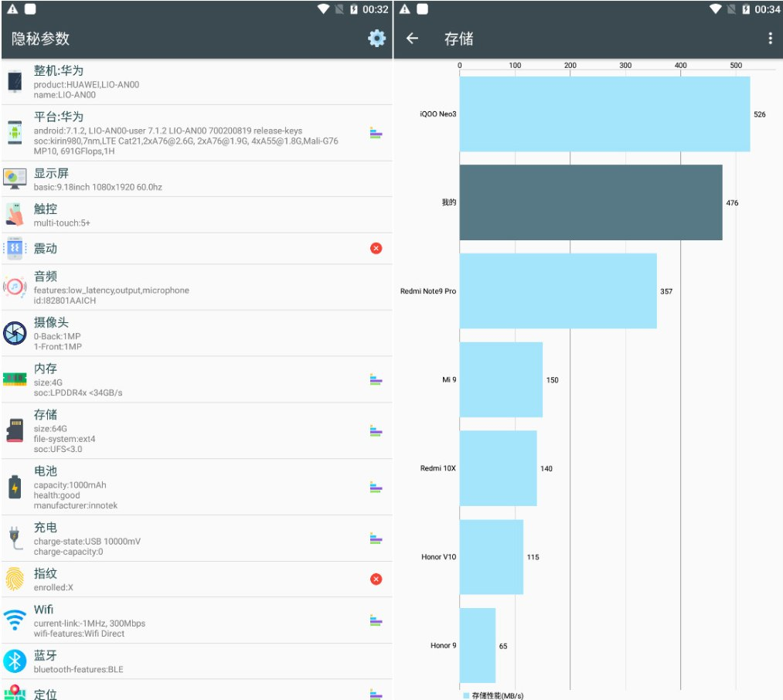Select the 触控 touch entry
783x700 pixels.
coord(186,215)
